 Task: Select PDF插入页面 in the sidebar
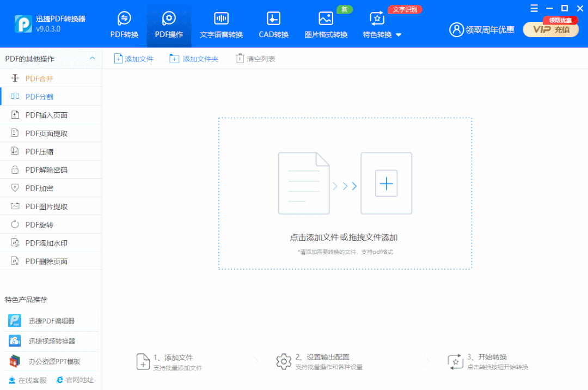51,115
